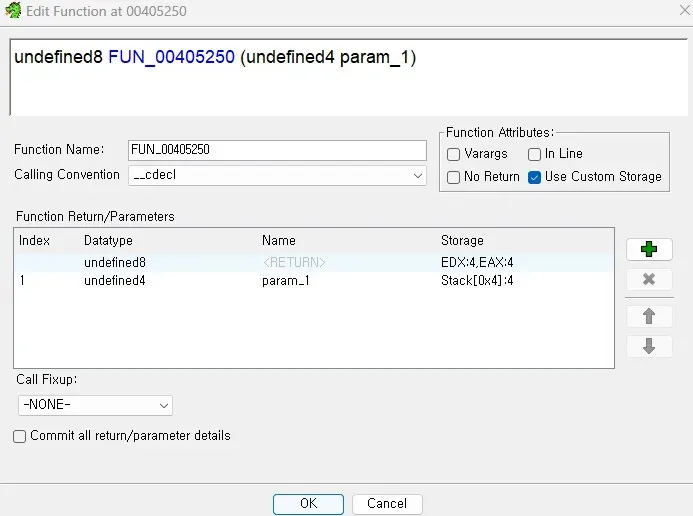693x516 pixels.
Task: Click the Function Name text field
Action: [x=278, y=150]
